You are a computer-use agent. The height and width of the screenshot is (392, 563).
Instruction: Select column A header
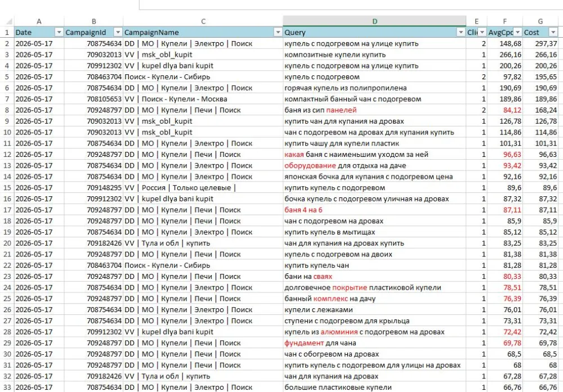pyautogui.click(x=39, y=21)
